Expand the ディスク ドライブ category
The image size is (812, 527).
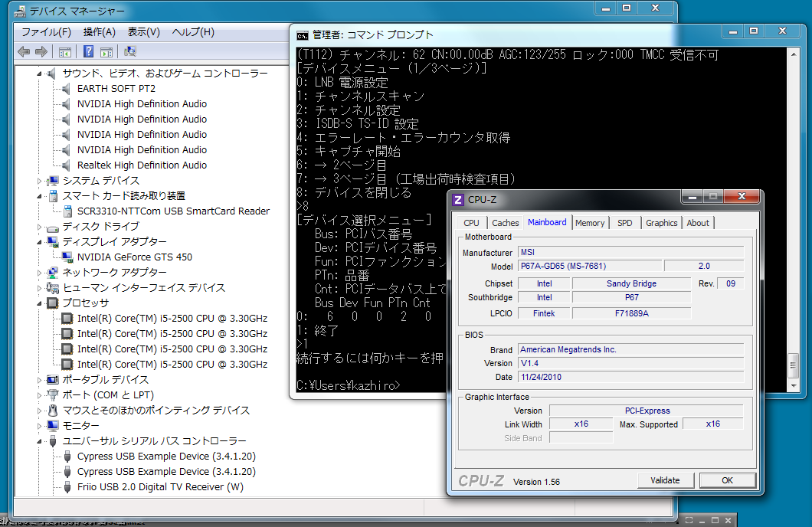41,227
